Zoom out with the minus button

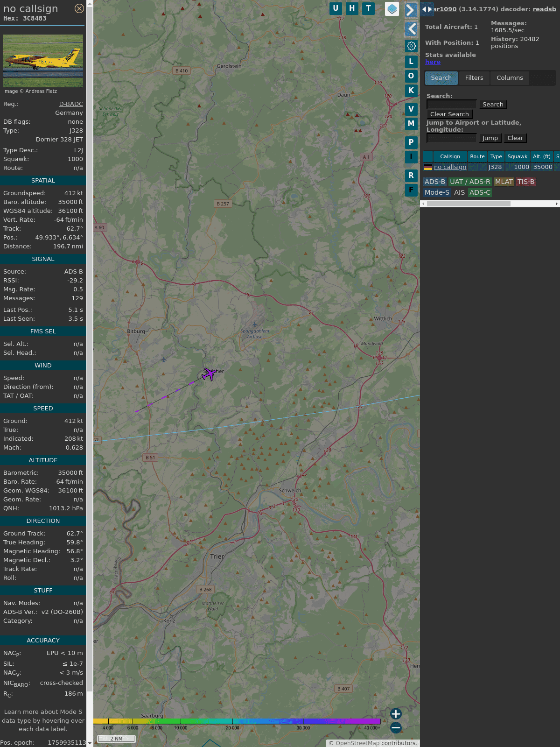pyautogui.click(x=396, y=727)
